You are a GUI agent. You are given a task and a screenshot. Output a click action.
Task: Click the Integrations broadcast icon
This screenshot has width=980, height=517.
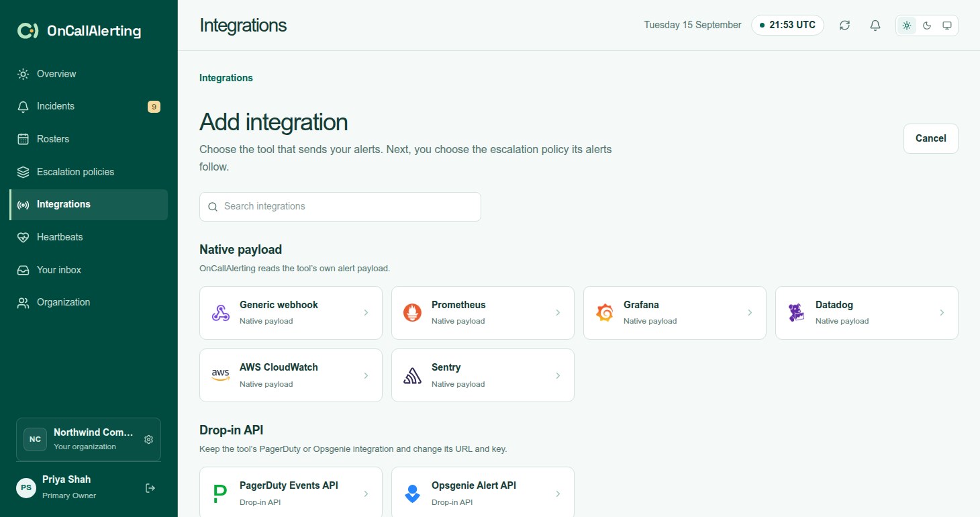23,205
